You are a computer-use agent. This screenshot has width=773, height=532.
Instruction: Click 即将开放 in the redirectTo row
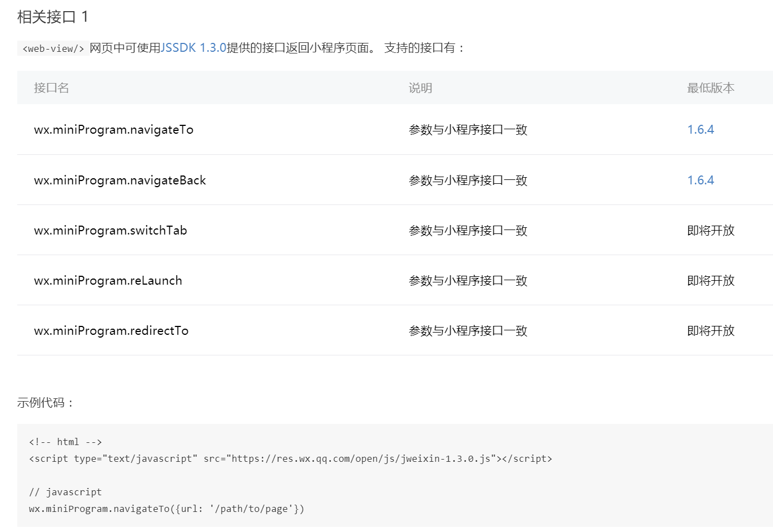(x=711, y=331)
